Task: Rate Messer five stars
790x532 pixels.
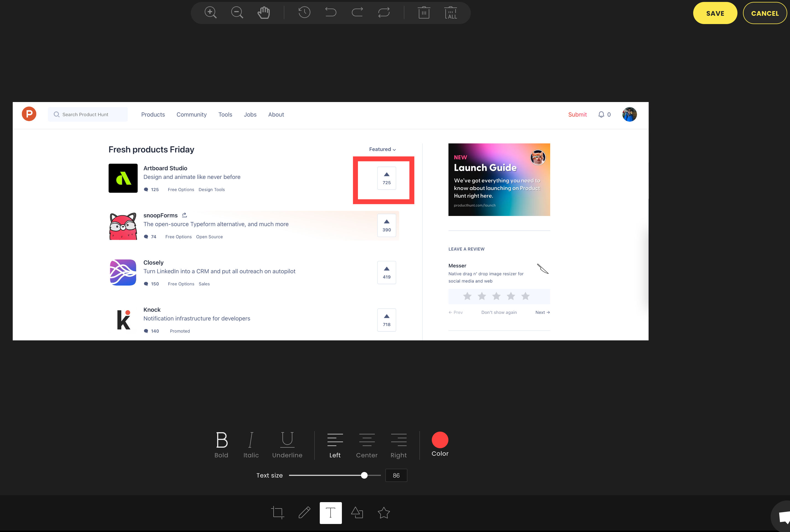Action: [525, 296]
